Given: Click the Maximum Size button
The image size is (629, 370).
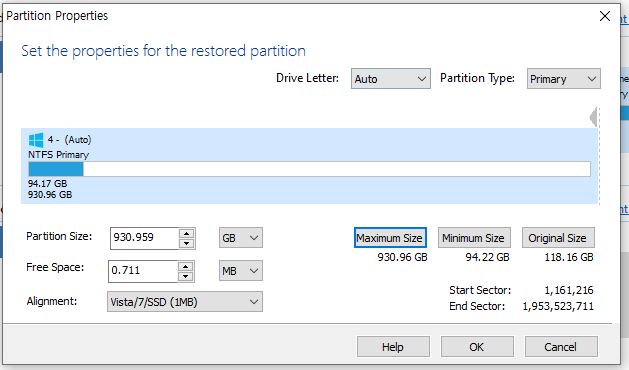Looking at the screenshot, I should (x=390, y=238).
